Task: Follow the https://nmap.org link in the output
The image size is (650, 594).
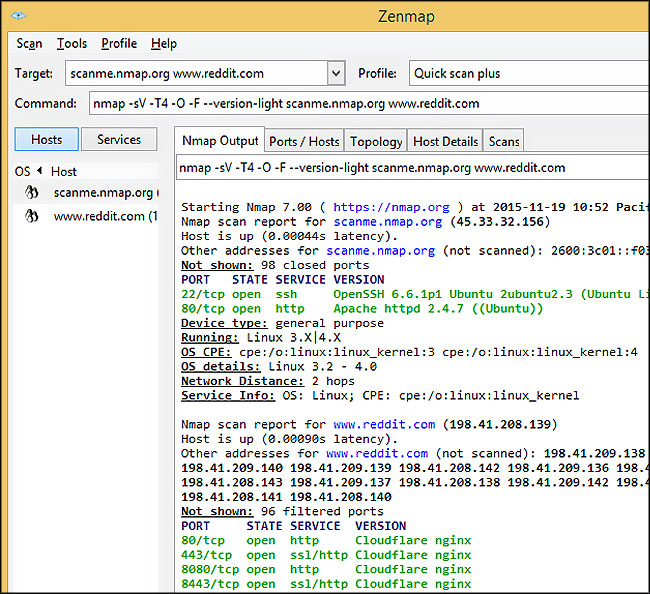Action: [x=391, y=207]
